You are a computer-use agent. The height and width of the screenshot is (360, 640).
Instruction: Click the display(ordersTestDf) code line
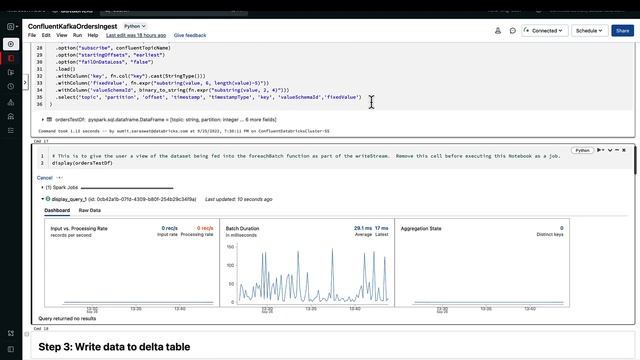tap(82, 163)
